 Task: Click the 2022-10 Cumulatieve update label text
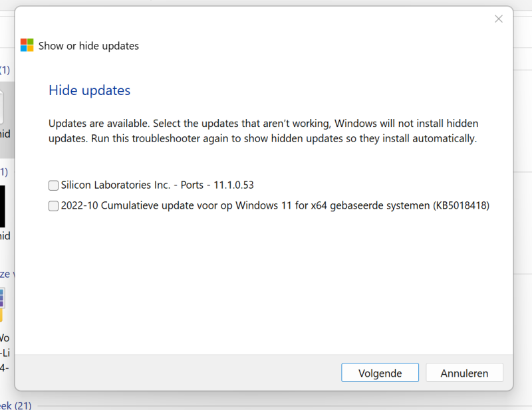[275, 206]
